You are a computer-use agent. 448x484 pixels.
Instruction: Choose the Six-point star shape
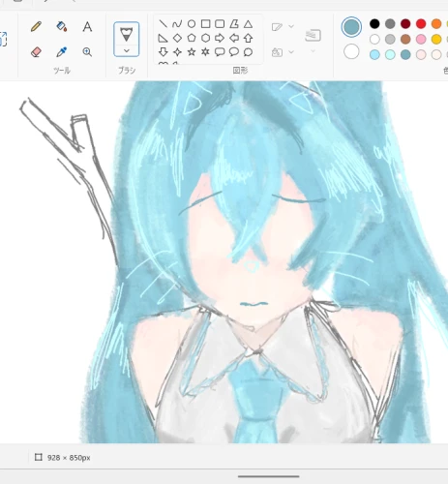pyautogui.click(x=205, y=52)
